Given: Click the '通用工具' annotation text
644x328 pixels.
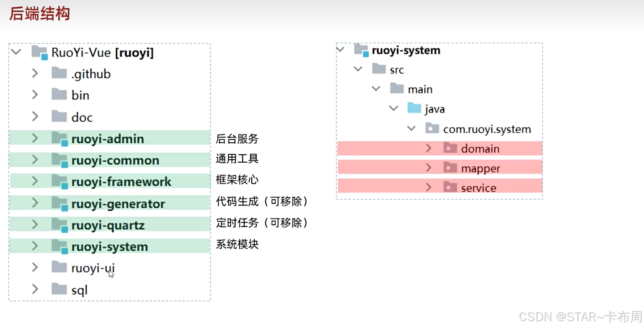Looking at the screenshot, I should (237, 159).
